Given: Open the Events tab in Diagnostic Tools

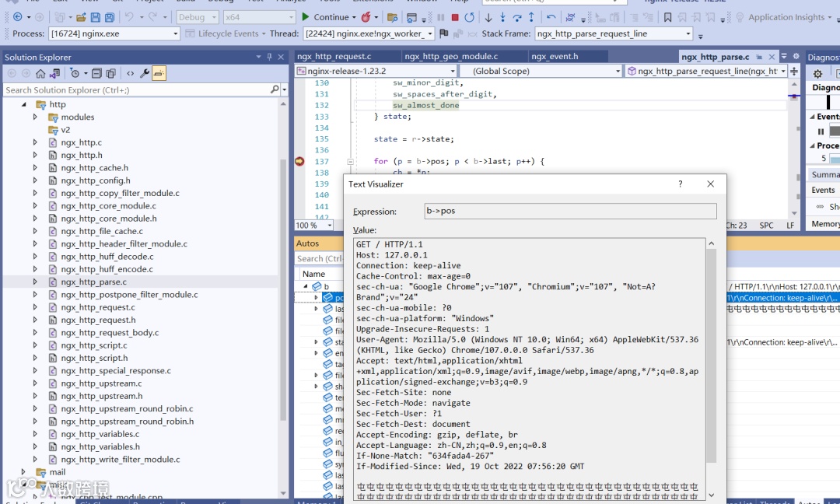Looking at the screenshot, I should point(823,190).
